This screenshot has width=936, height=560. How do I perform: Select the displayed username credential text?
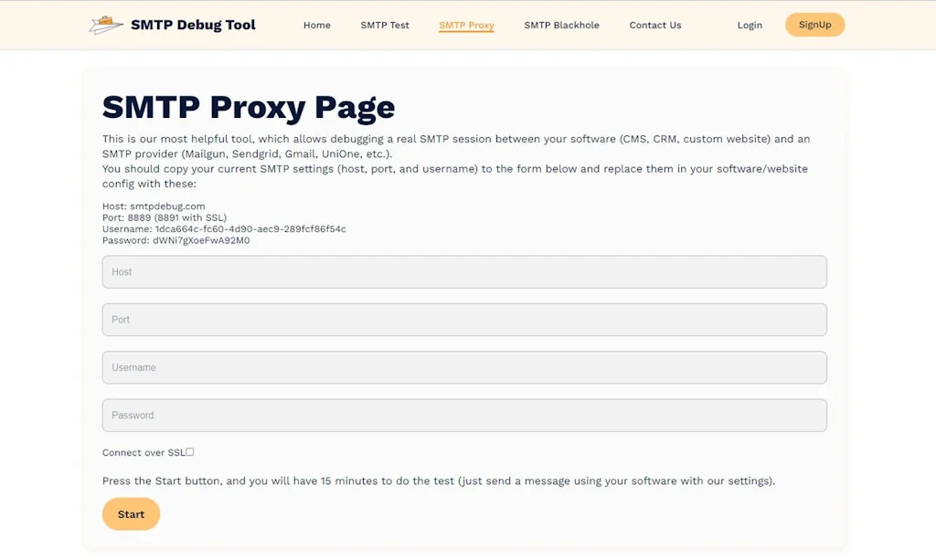pyautogui.click(x=222, y=228)
